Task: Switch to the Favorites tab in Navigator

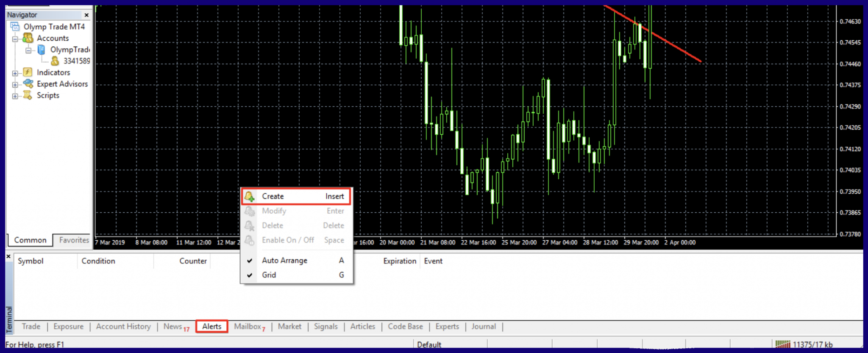Action: 74,240
